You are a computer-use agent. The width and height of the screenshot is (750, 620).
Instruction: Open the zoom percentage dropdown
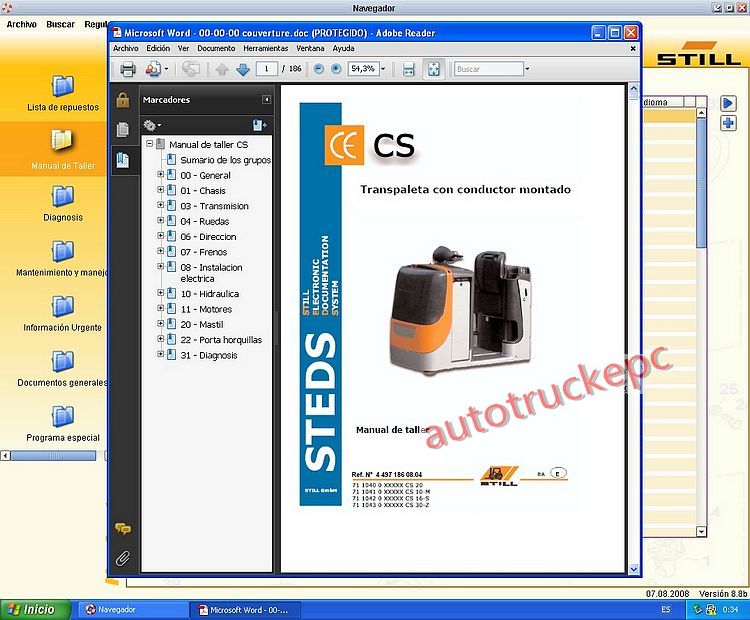point(383,69)
